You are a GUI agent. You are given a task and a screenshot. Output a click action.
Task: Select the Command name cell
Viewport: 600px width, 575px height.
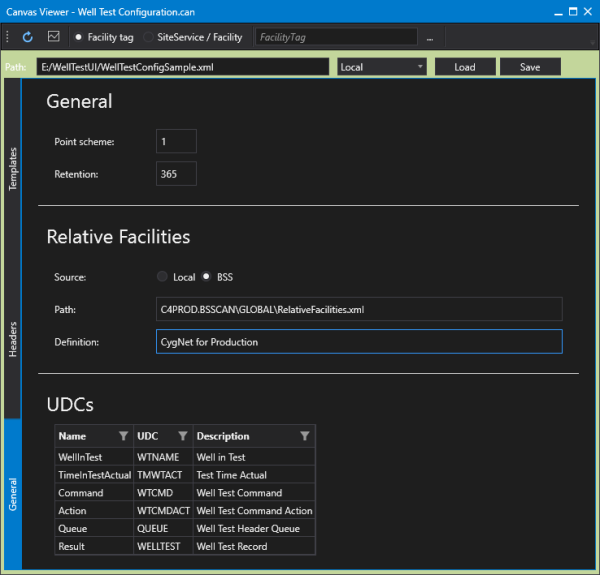(94, 492)
